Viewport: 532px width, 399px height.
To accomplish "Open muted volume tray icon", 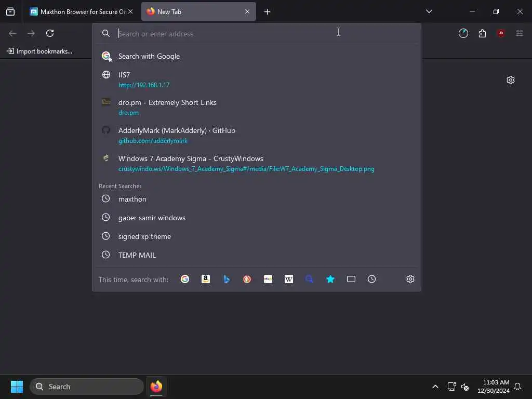I will [465, 387].
